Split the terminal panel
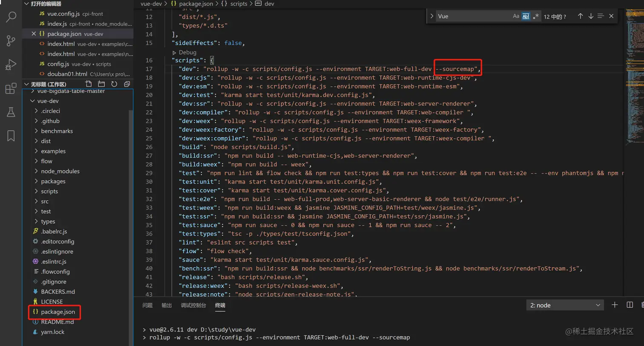Screen dimensions: 644x346 coord(630,305)
